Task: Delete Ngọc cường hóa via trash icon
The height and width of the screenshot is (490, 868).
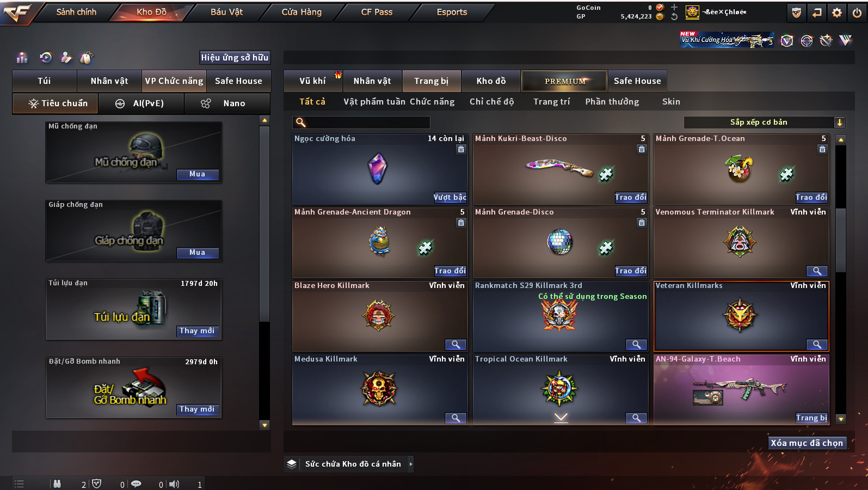Action: tap(461, 149)
